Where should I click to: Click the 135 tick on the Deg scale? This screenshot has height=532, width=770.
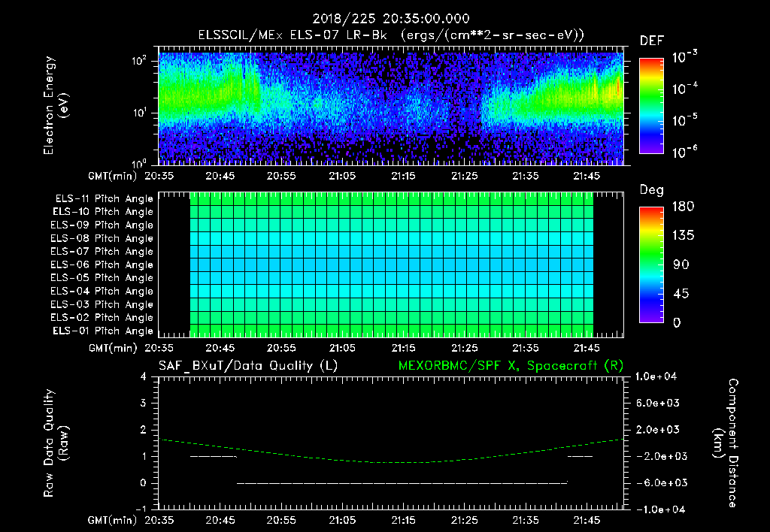(x=684, y=236)
